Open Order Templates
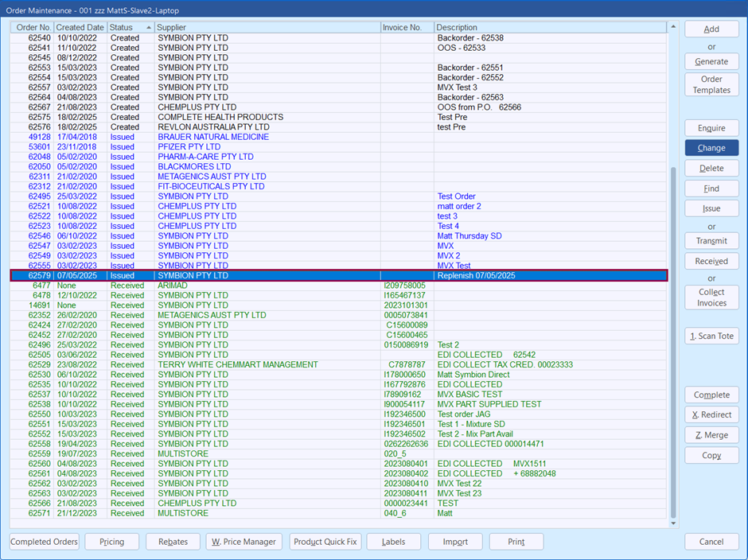This screenshot has width=748, height=560. tap(711, 84)
